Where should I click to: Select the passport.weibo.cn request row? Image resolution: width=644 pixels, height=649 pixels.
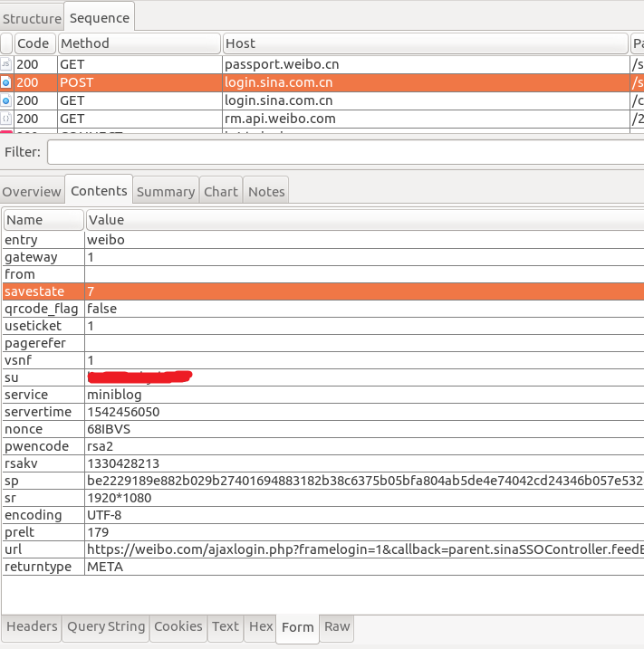[x=322, y=64]
